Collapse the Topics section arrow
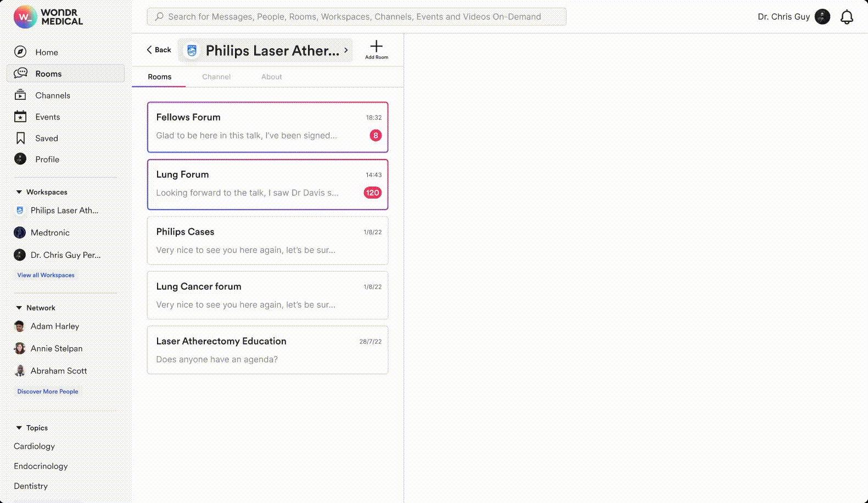The width and height of the screenshot is (868, 503). [19, 428]
